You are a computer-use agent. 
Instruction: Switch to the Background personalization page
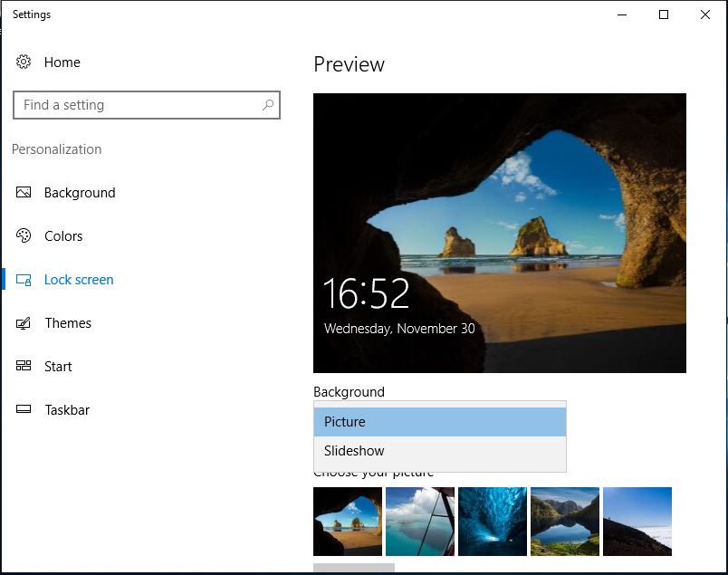(x=80, y=192)
